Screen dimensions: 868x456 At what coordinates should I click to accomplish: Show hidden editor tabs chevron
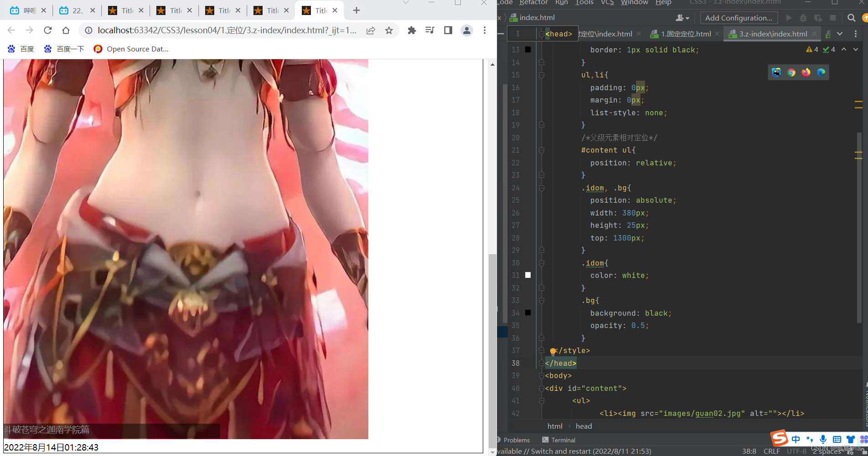(x=840, y=34)
